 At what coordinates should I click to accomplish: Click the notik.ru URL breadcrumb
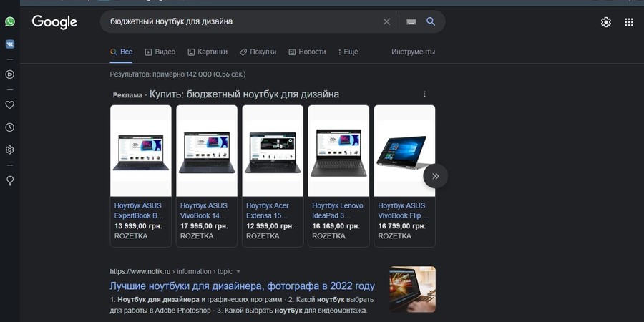(171, 271)
